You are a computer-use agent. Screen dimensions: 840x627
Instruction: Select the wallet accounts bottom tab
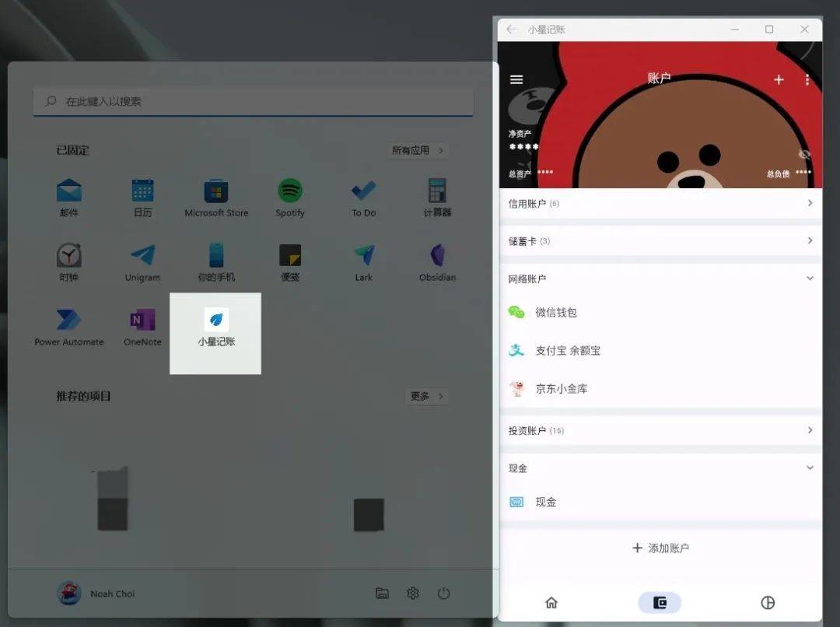click(660, 603)
